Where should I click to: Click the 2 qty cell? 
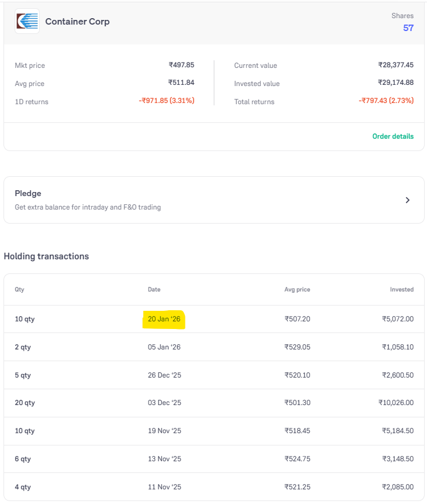(x=23, y=347)
